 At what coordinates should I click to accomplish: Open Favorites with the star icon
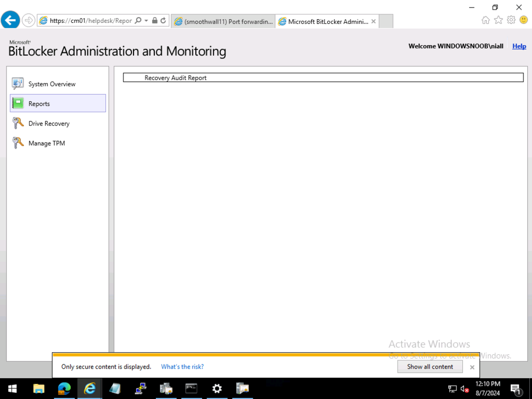498,20
